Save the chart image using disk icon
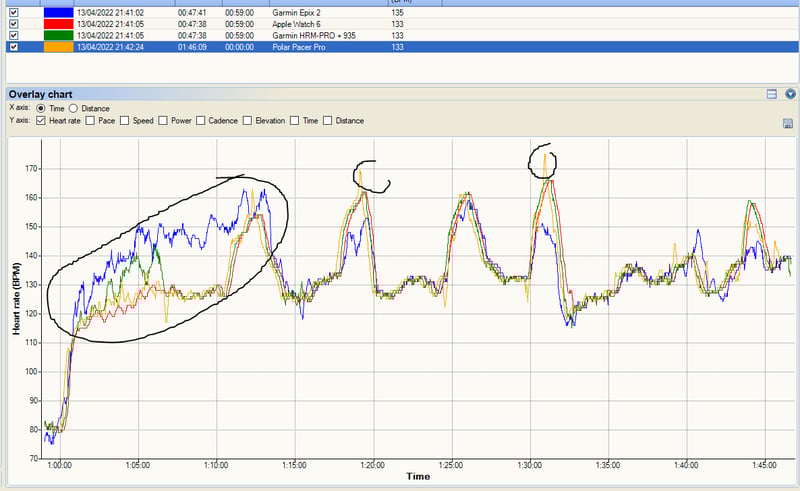Screen dimensions: 800x491 [x=788, y=123]
